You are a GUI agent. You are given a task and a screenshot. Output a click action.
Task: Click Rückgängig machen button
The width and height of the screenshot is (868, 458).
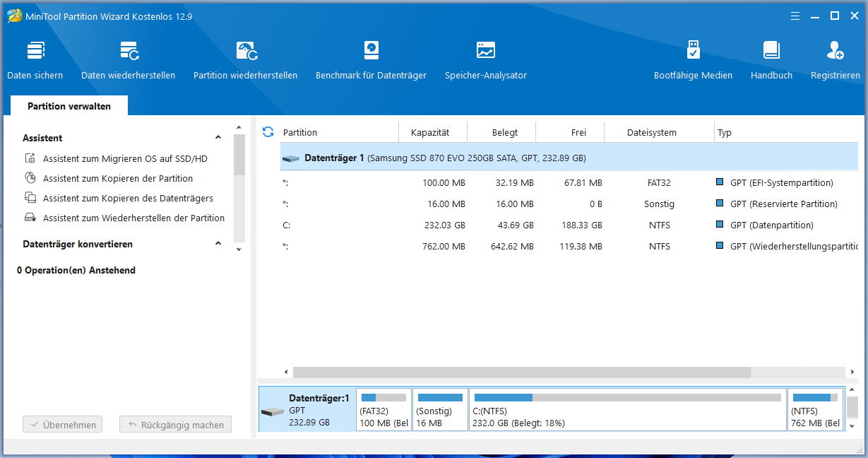tap(176, 425)
